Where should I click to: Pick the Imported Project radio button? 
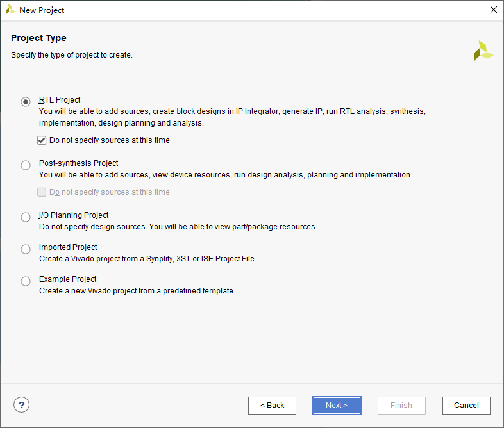click(26, 249)
